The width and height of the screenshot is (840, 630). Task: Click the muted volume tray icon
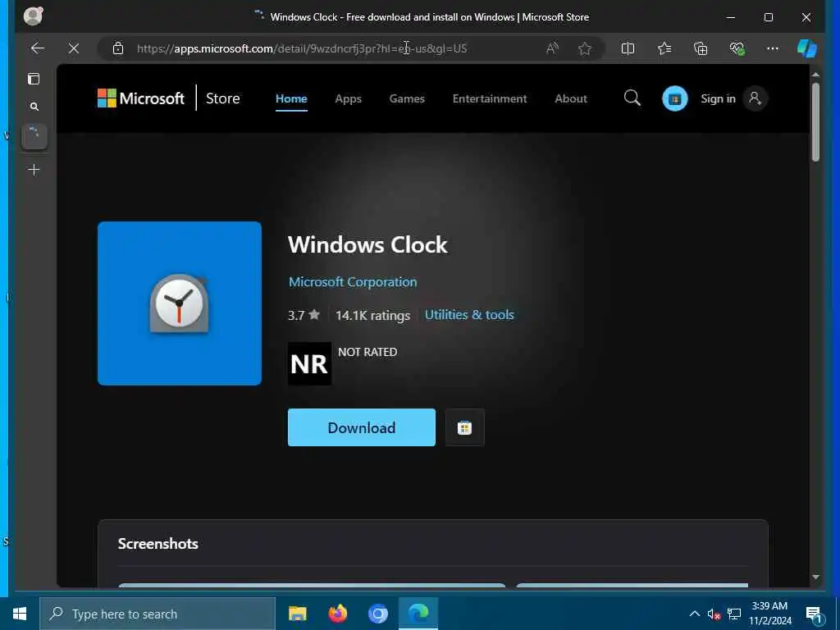[714, 614]
